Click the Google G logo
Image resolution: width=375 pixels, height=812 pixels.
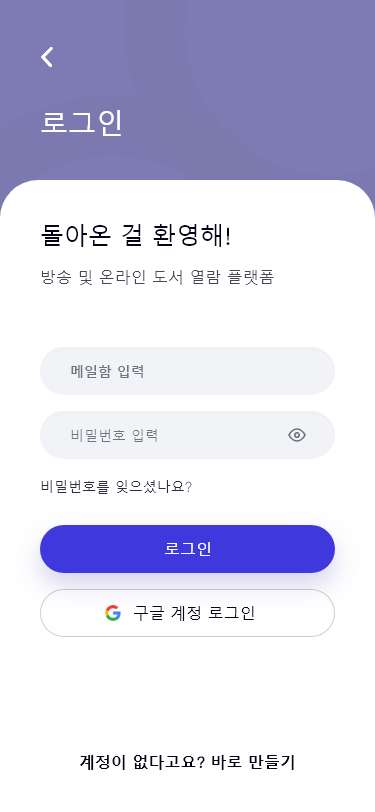coord(112,613)
